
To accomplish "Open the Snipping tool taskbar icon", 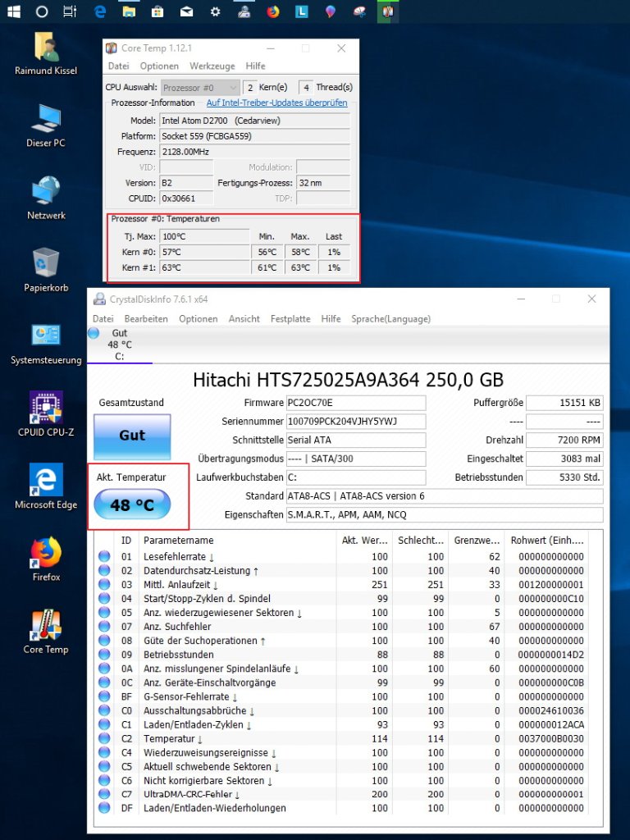I will pyautogui.click(x=359, y=11).
